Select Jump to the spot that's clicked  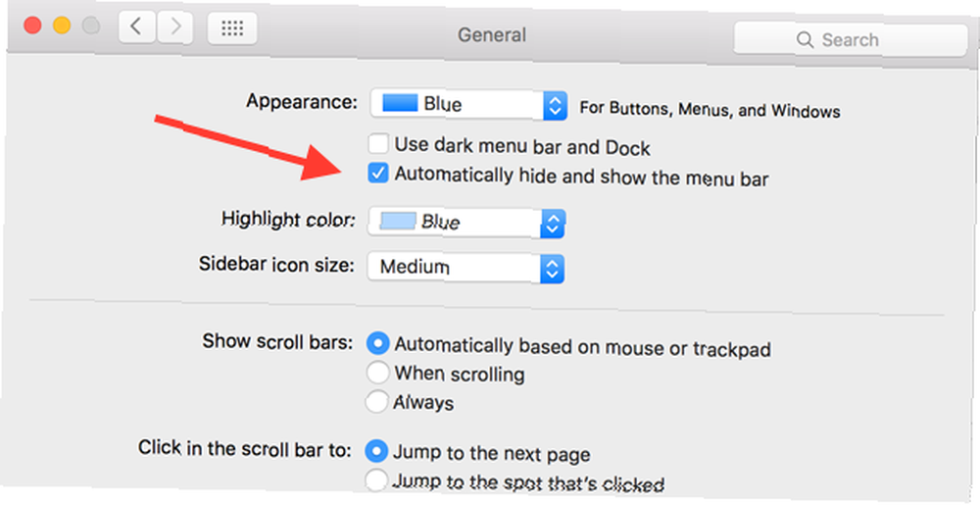375,480
